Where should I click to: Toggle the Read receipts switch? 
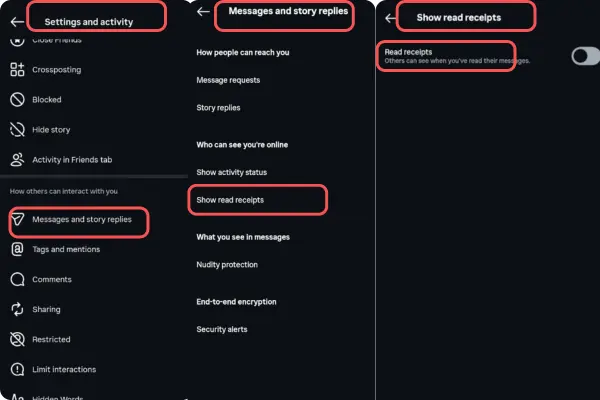click(x=585, y=57)
